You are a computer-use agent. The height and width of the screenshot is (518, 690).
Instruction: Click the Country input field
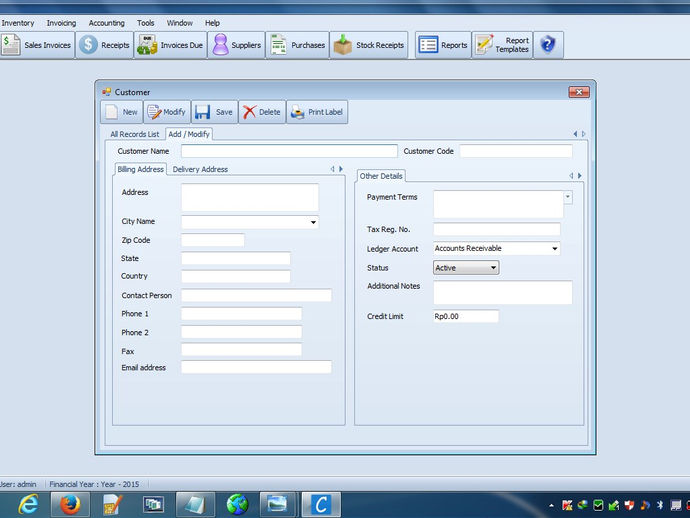(235, 276)
